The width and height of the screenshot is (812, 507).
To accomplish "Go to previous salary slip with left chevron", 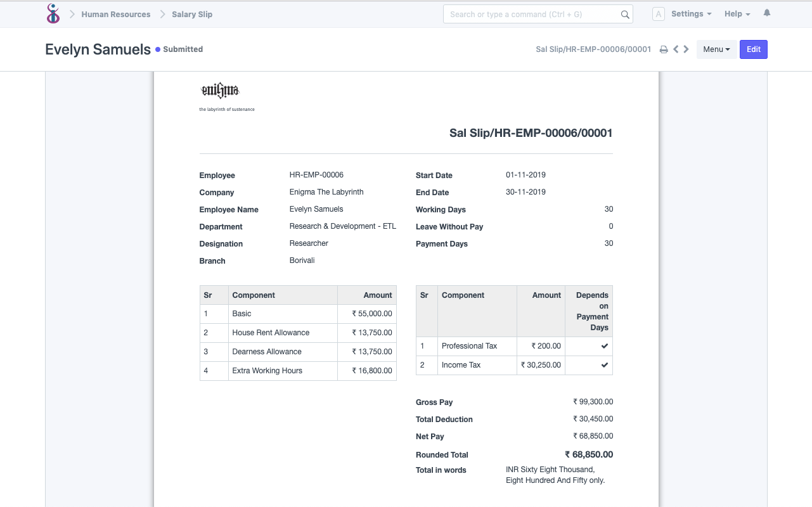I will pos(675,49).
